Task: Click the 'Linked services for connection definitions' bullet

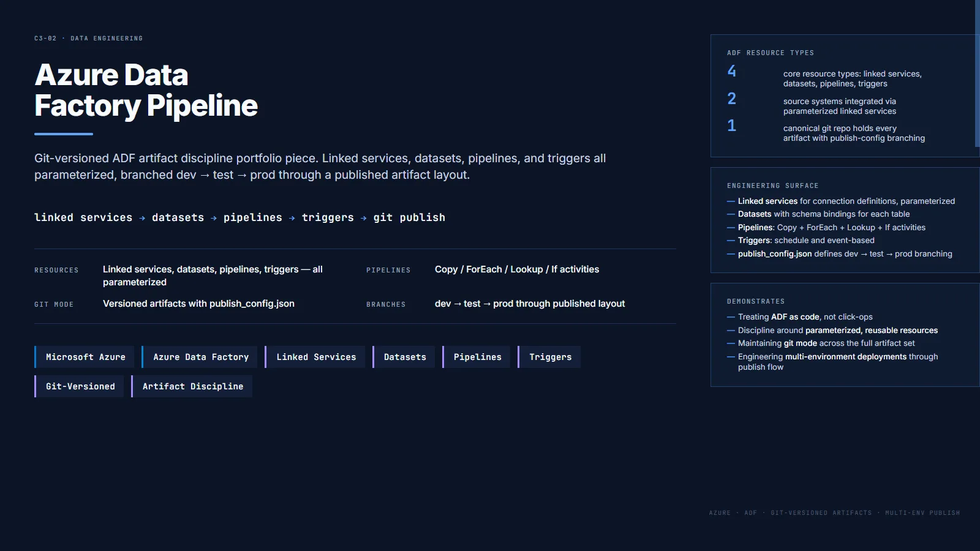Action: pyautogui.click(x=841, y=201)
